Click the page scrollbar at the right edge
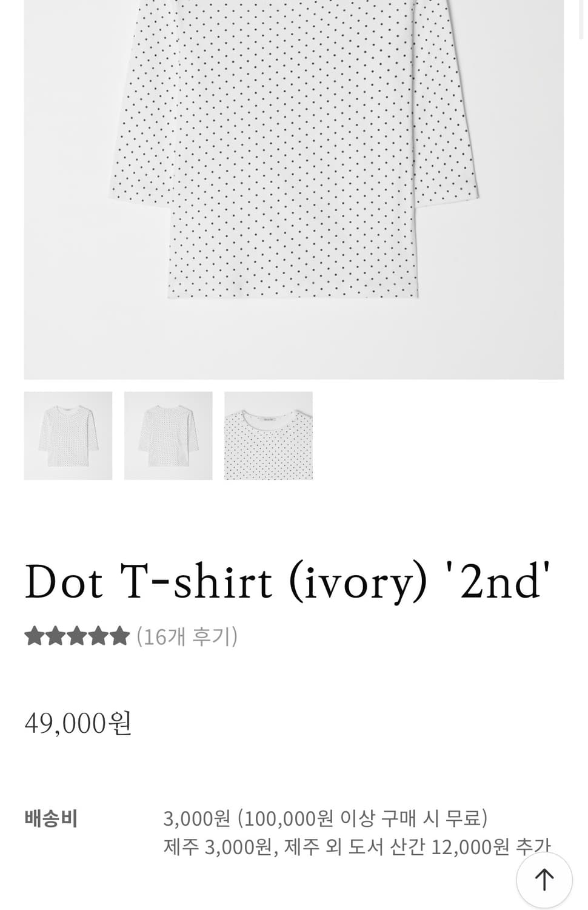The height and width of the screenshot is (910, 588). pyautogui.click(x=584, y=18)
